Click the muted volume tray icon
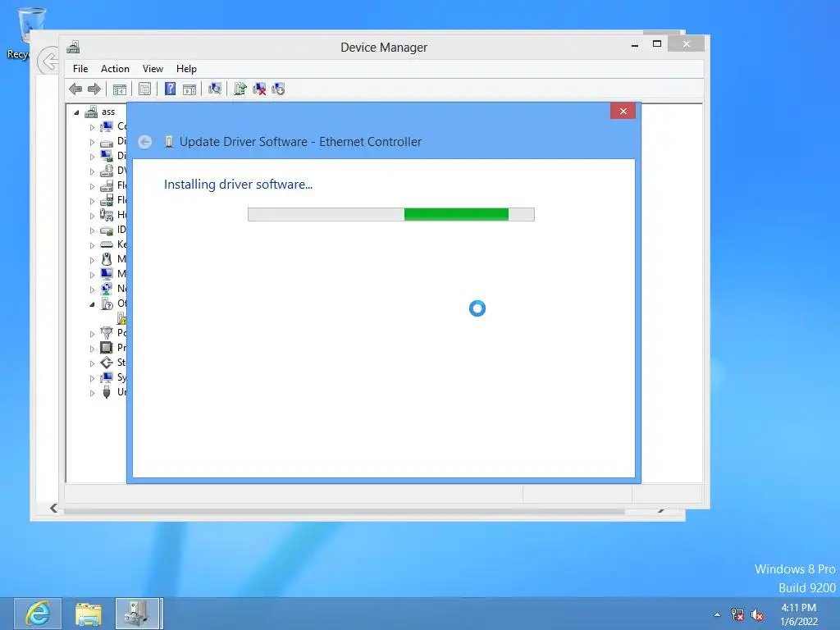This screenshot has width=840, height=630. [x=757, y=614]
